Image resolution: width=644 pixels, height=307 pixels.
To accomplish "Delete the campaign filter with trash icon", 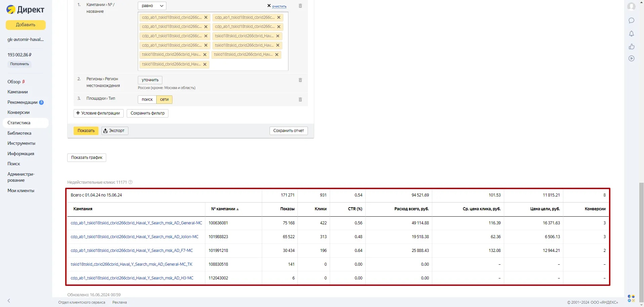I will pyautogui.click(x=300, y=6).
